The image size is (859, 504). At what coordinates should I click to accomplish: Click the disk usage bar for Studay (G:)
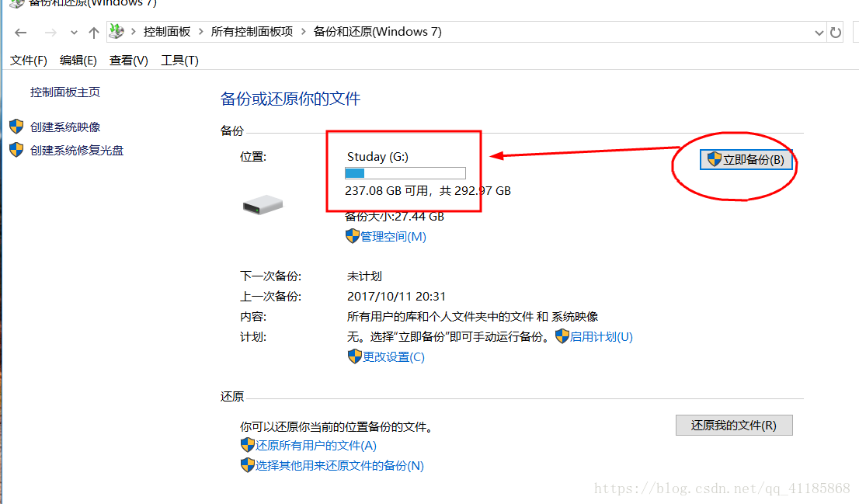click(x=405, y=173)
